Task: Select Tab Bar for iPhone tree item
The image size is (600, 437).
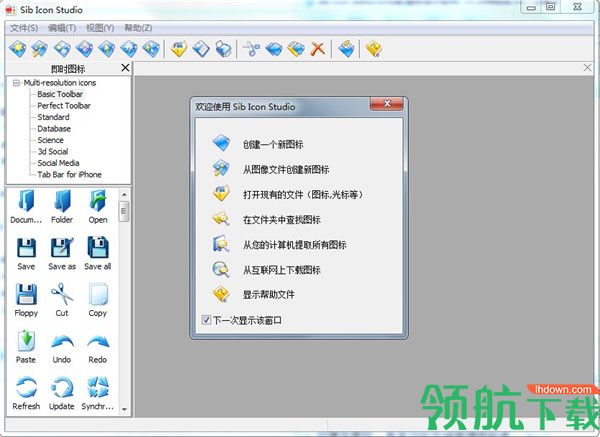Action: pyautogui.click(x=69, y=174)
